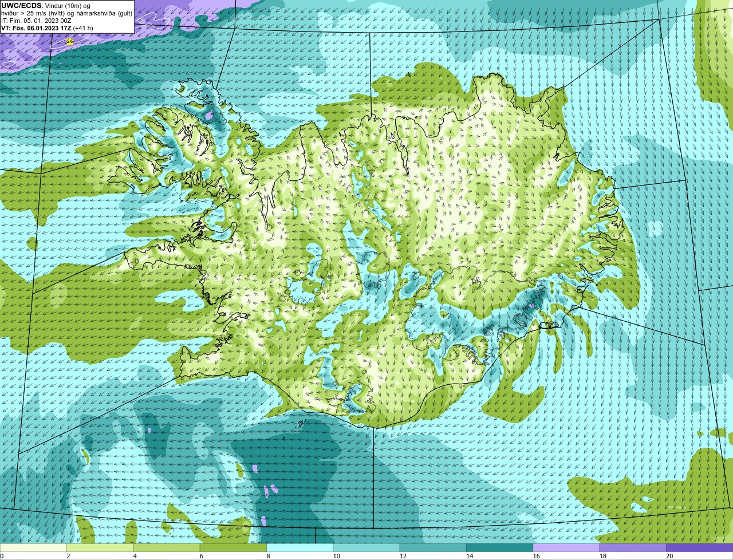
Task: Select the 18–20 m/s purple legend swatch
Action: tap(633, 547)
